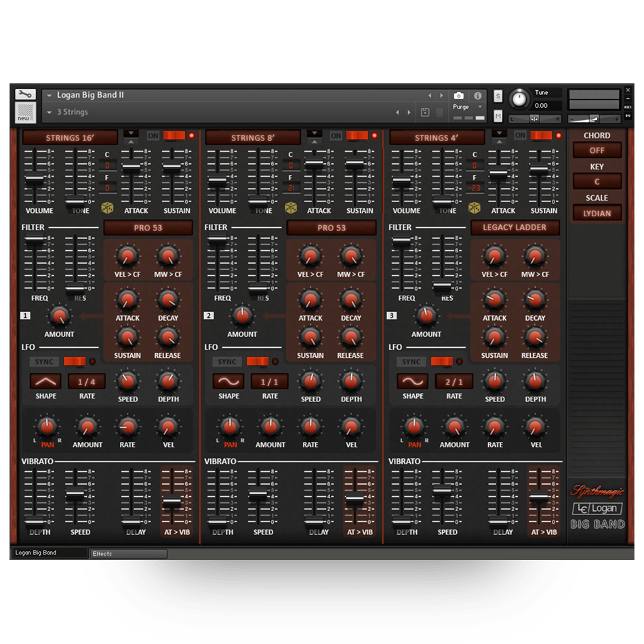
Task: Change KEY C selector
Action: [x=597, y=182]
